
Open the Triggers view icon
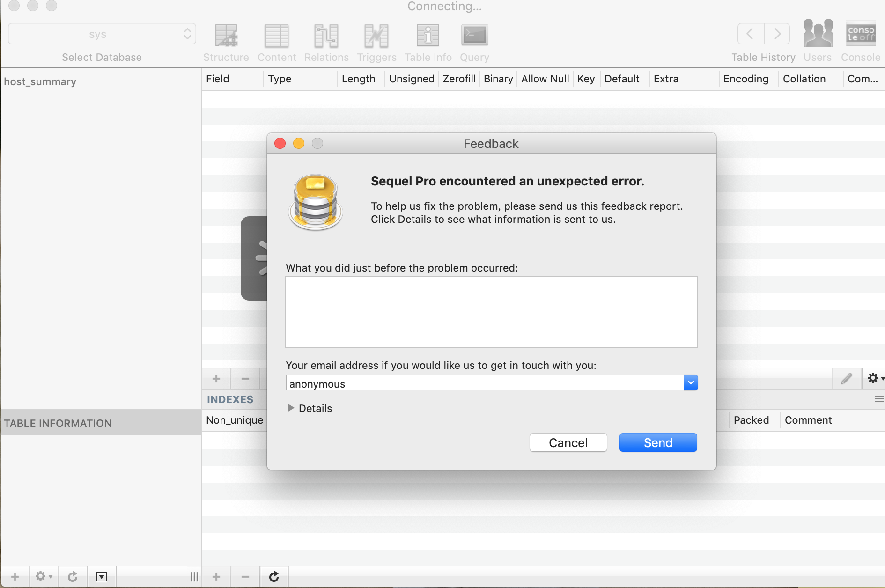pyautogui.click(x=376, y=36)
